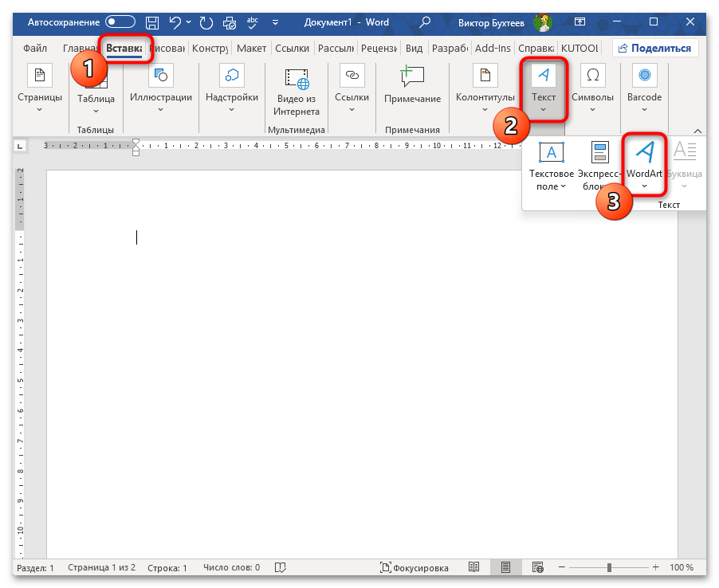Switch to the Макет tab
The height and width of the screenshot is (588, 719).
252,49
